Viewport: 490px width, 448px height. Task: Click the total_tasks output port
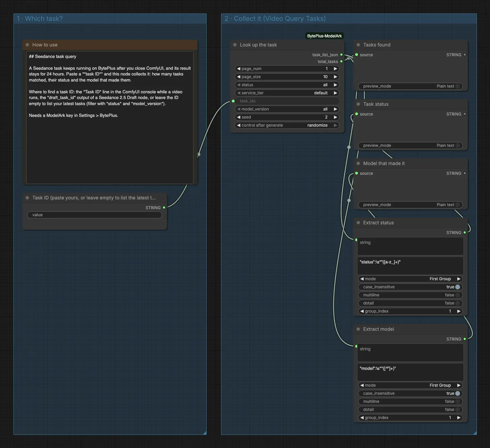coord(341,61)
